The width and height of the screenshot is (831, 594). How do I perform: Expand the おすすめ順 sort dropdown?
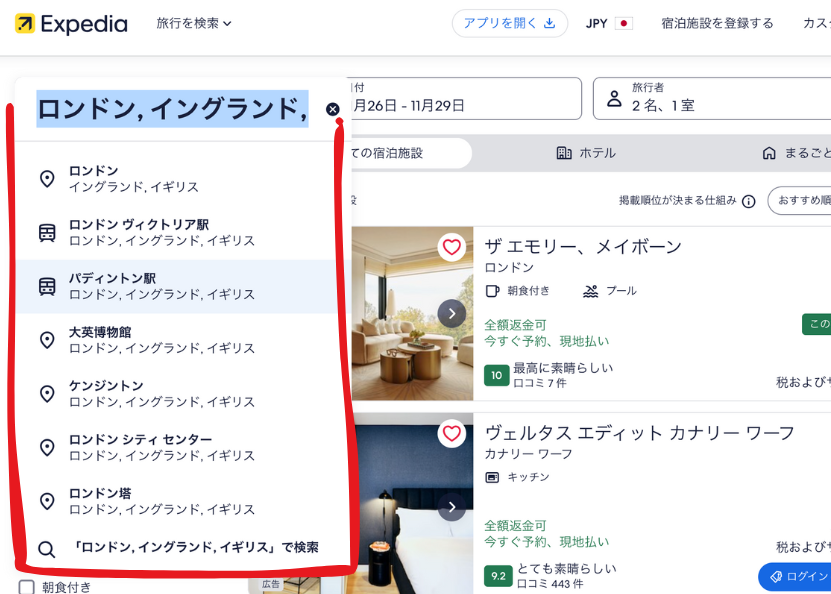[x=800, y=200]
